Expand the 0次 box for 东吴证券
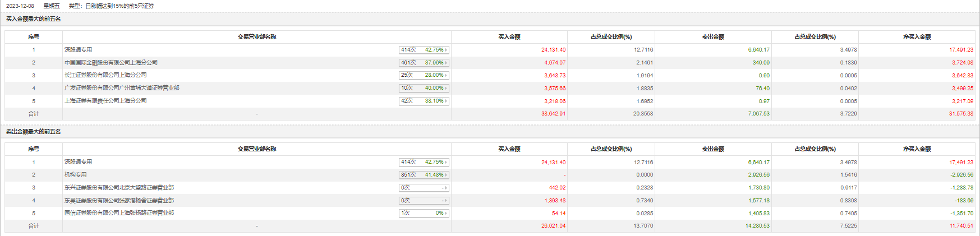 pyautogui.click(x=424, y=201)
